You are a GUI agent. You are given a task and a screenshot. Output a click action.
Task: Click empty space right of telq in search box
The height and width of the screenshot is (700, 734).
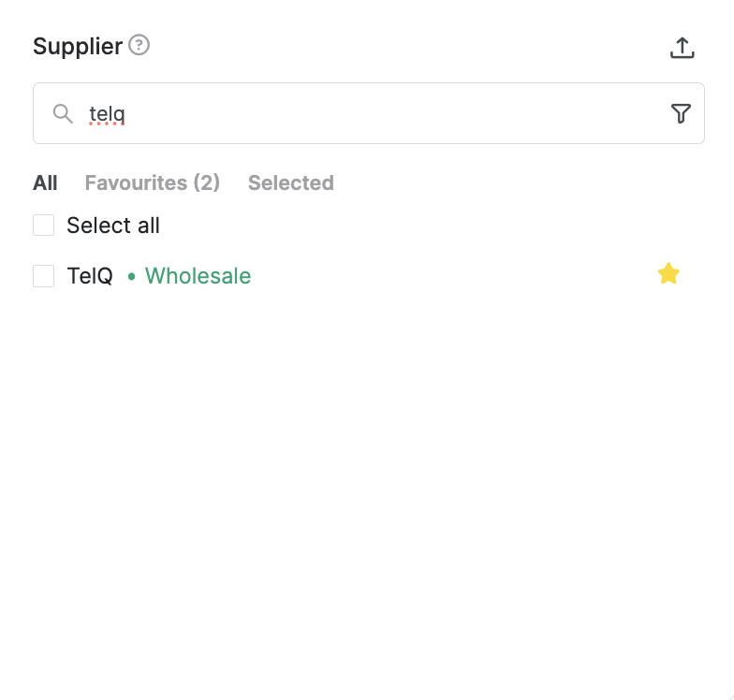click(393, 114)
